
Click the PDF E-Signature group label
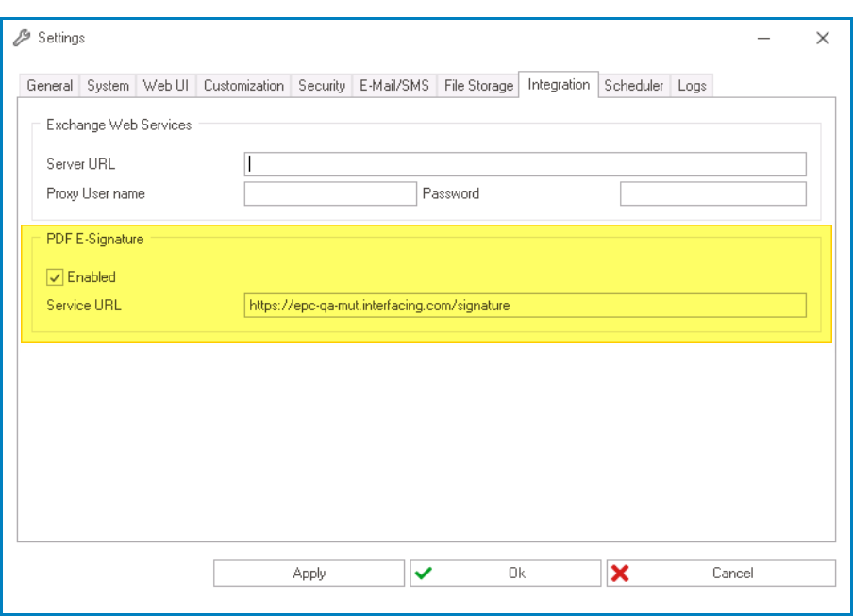tap(95, 240)
